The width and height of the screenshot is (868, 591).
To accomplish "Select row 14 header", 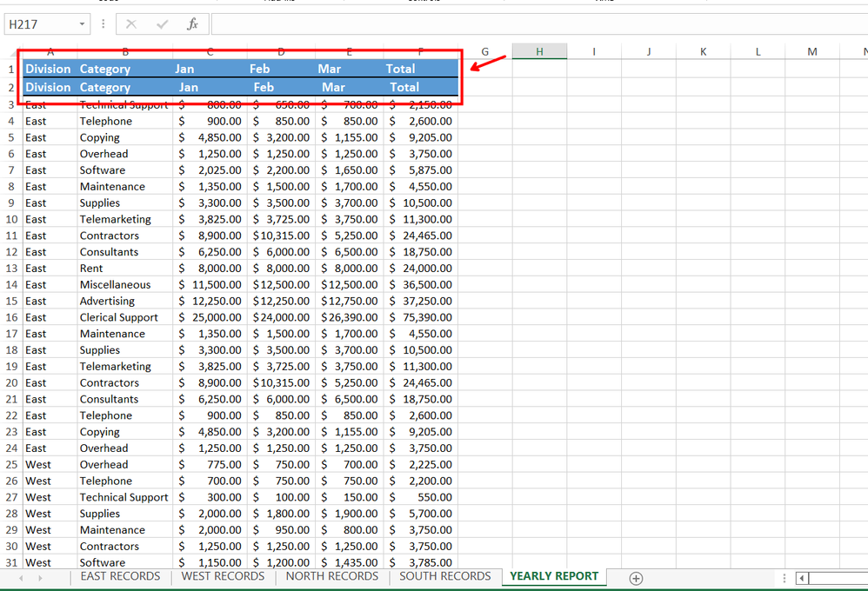I will (x=11, y=284).
